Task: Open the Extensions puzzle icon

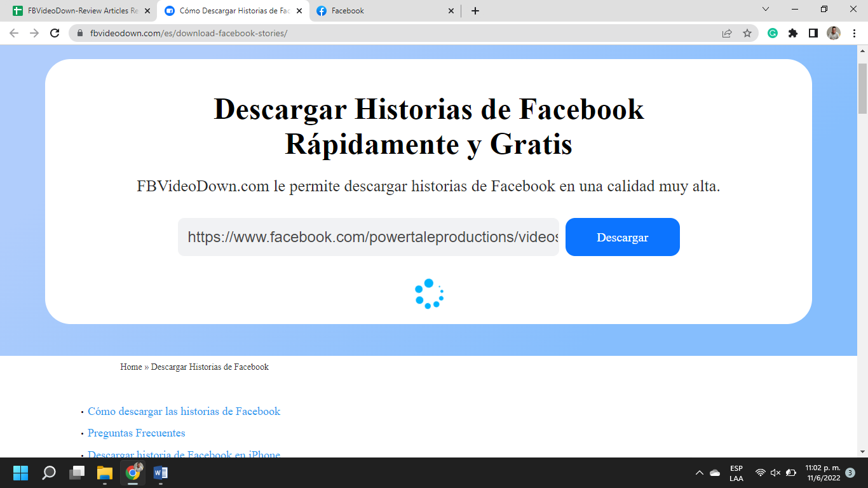Action: point(793,33)
